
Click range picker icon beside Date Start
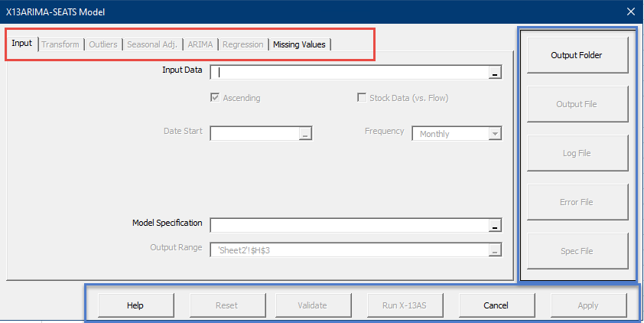tap(305, 134)
